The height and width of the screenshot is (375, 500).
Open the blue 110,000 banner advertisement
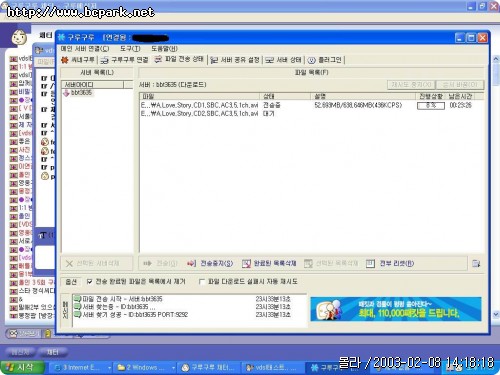tap(396, 309)
